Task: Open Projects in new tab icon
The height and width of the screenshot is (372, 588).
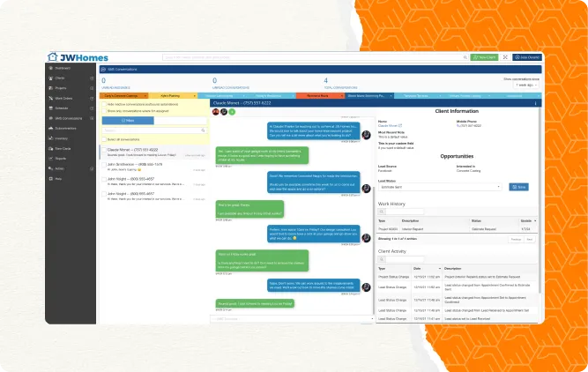Action: [92, 88]
